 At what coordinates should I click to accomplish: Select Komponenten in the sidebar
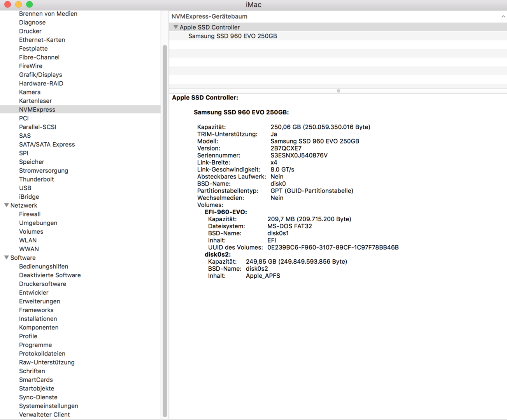pos(39,327)
